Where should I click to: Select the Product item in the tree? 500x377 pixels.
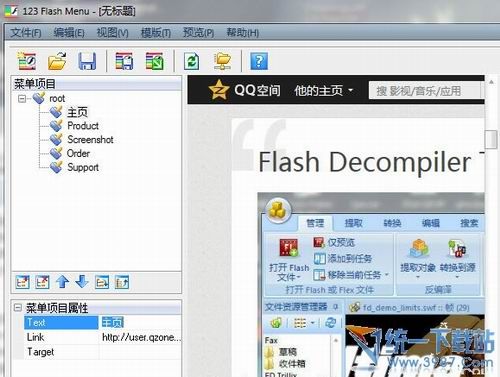pos(83,126)
